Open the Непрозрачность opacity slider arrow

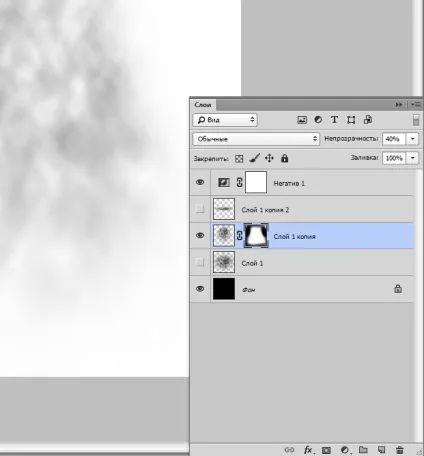413,139
